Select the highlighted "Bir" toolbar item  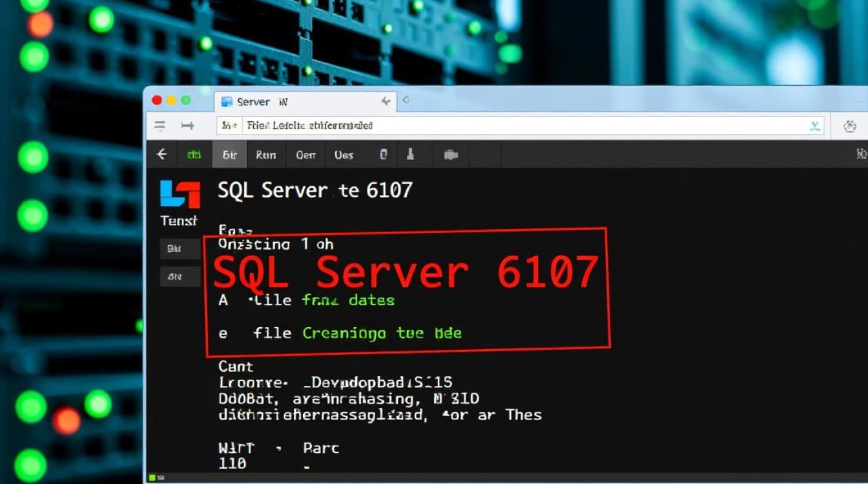[229, 155]
